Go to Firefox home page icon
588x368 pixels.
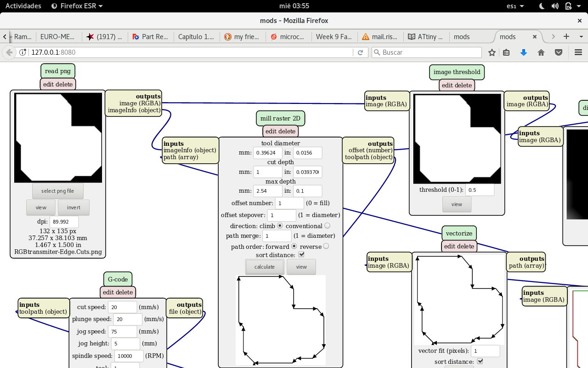click(x=541, y=52)
